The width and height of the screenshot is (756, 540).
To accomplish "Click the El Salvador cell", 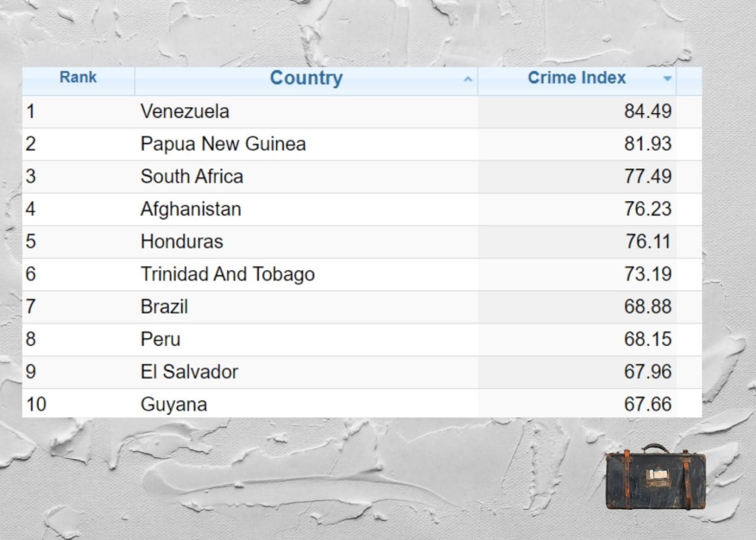I will [x=189, y=372].
